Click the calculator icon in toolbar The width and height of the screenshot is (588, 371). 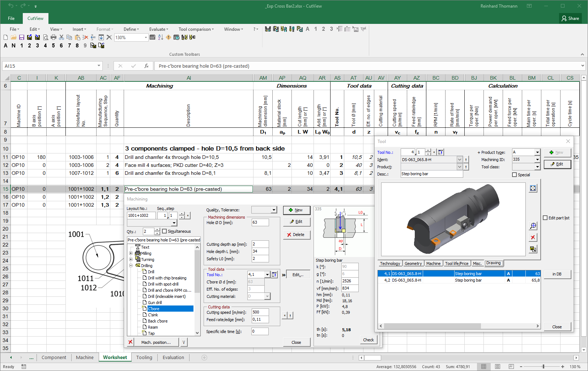(152, 37)
